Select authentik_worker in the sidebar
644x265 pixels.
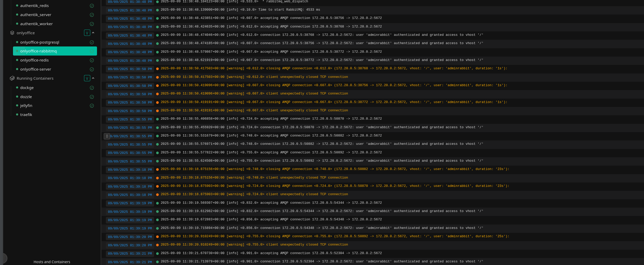[36, 24]
